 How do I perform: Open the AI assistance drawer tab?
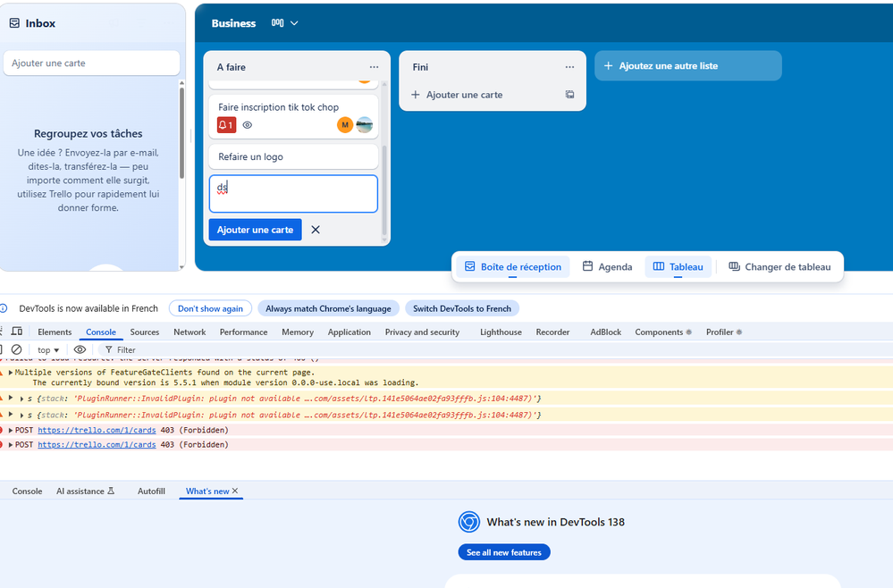(86, 491)
